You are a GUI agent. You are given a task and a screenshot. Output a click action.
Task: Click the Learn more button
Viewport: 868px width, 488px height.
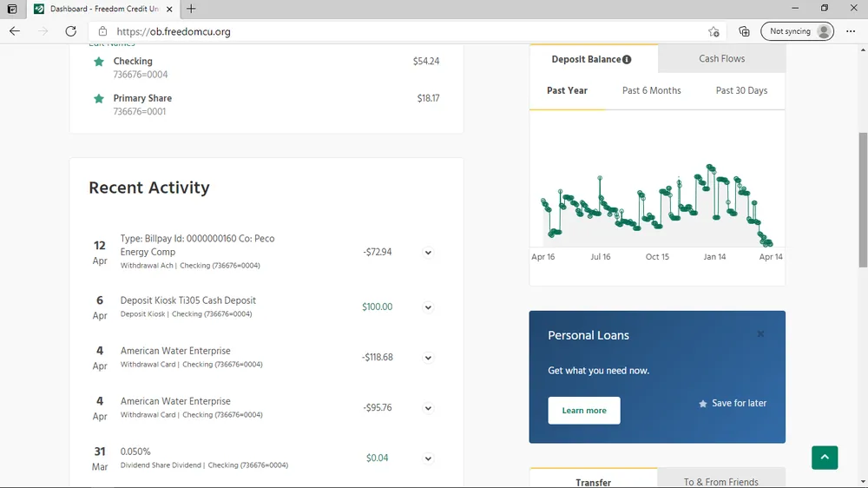click(x=583, y=411)
